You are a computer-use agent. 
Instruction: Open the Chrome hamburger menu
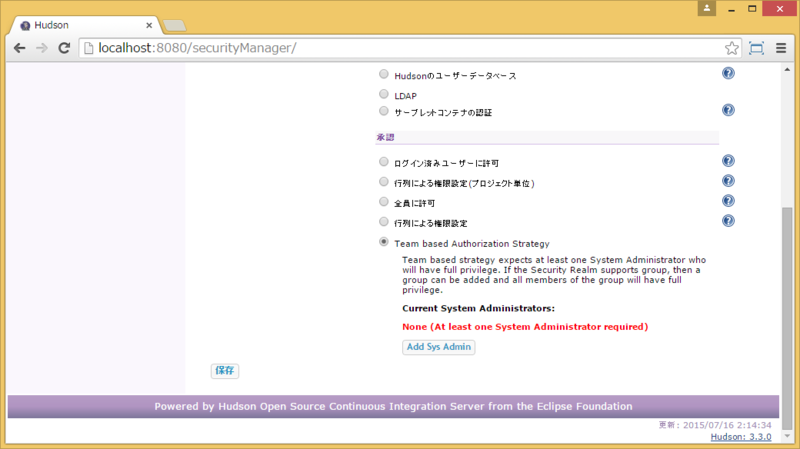(781, 48)
